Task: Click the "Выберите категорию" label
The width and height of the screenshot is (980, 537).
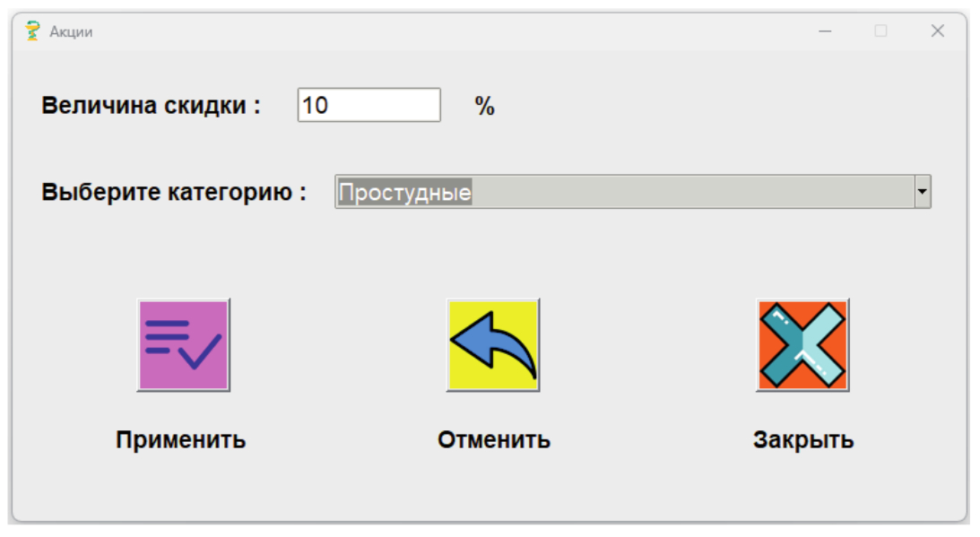Action: pyautogui.click(x=174, y=193)
